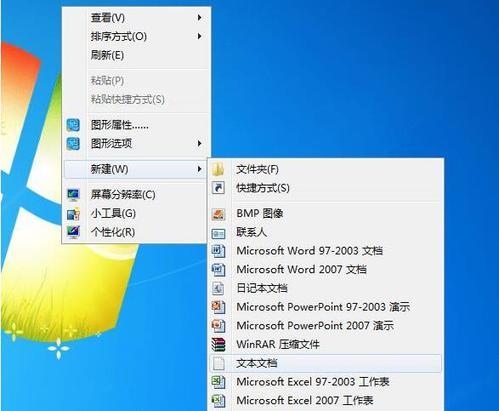Viewport: 499px width, 411px height.
Task: Click the 快捷方式 shortcut arrow icon
Action: point(218,188)
